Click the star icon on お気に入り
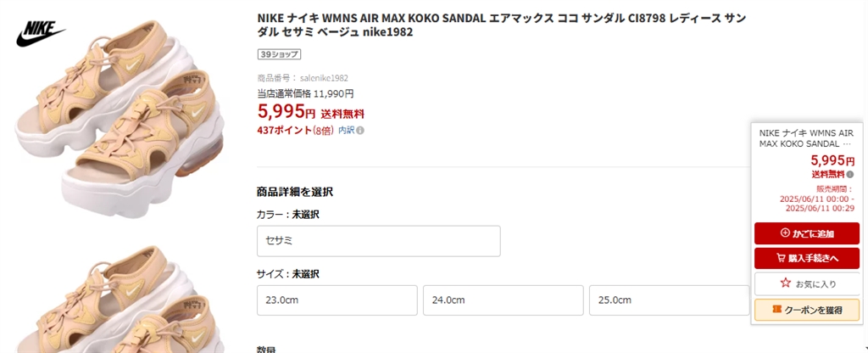Image resolution: width=868 pixels, height=353 pixels. 785,283
